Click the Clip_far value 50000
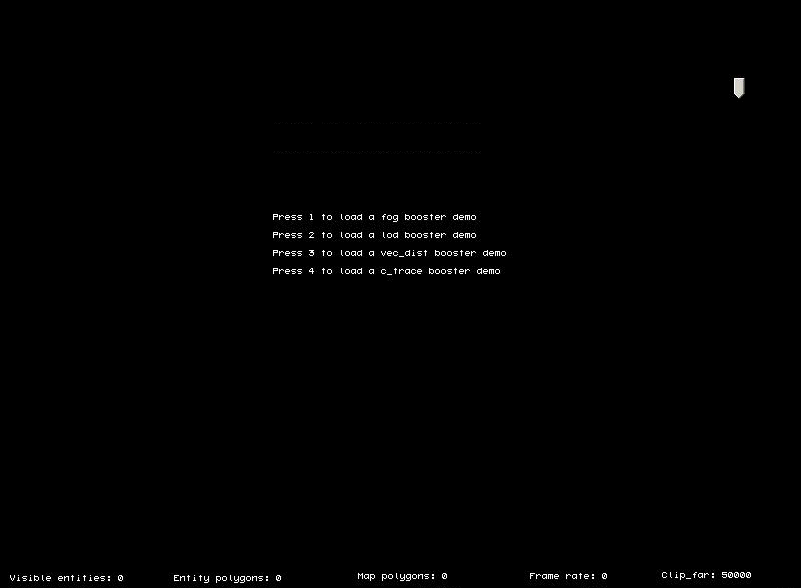This screenshot has width=801, height=588. [x=736, y=575]
